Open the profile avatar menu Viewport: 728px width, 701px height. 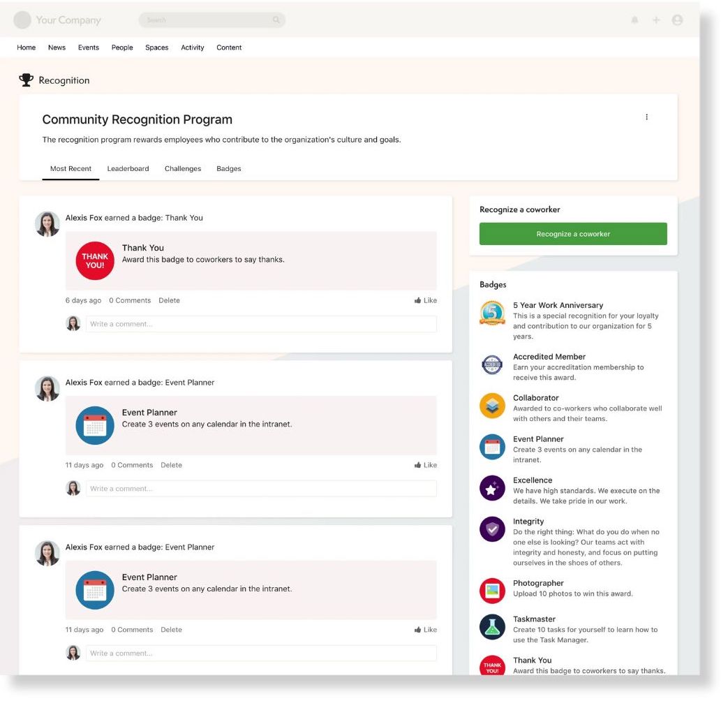[677, 20]
